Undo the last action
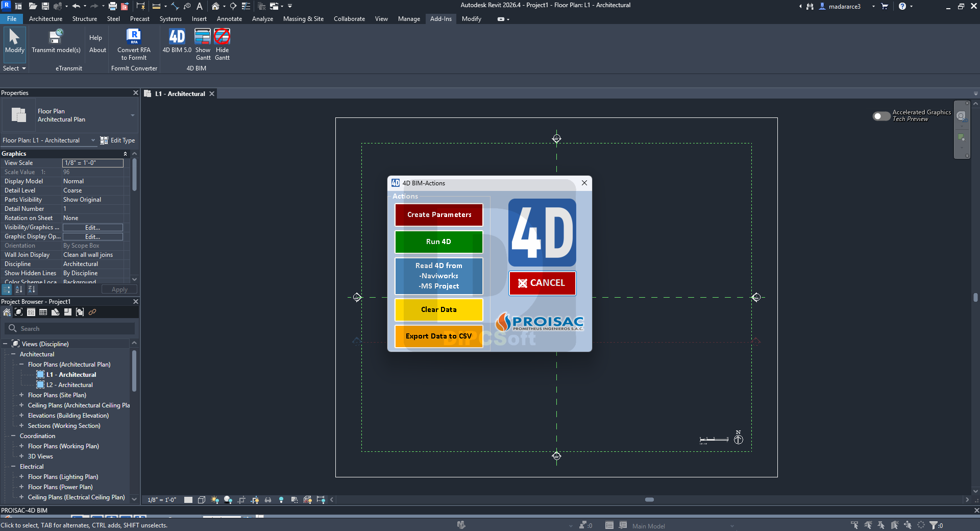Viewport: 980px width, 531px height. (x=76, y=6)
